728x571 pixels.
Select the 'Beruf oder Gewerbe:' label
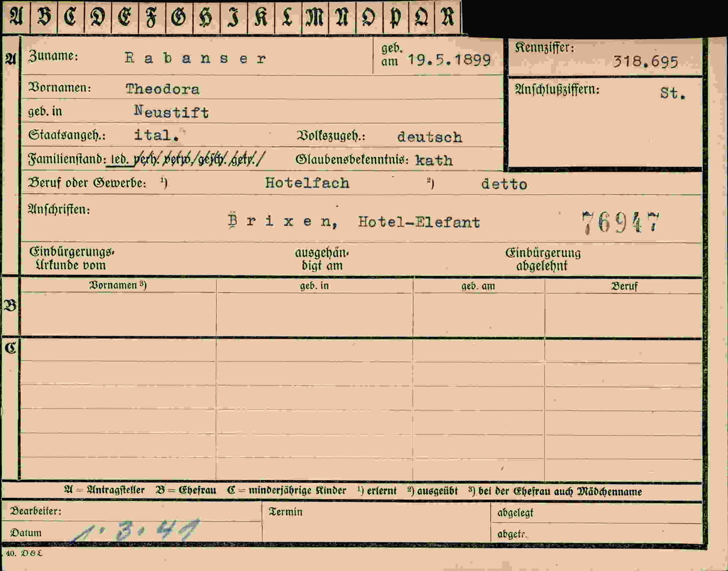[x=87, y=183]
